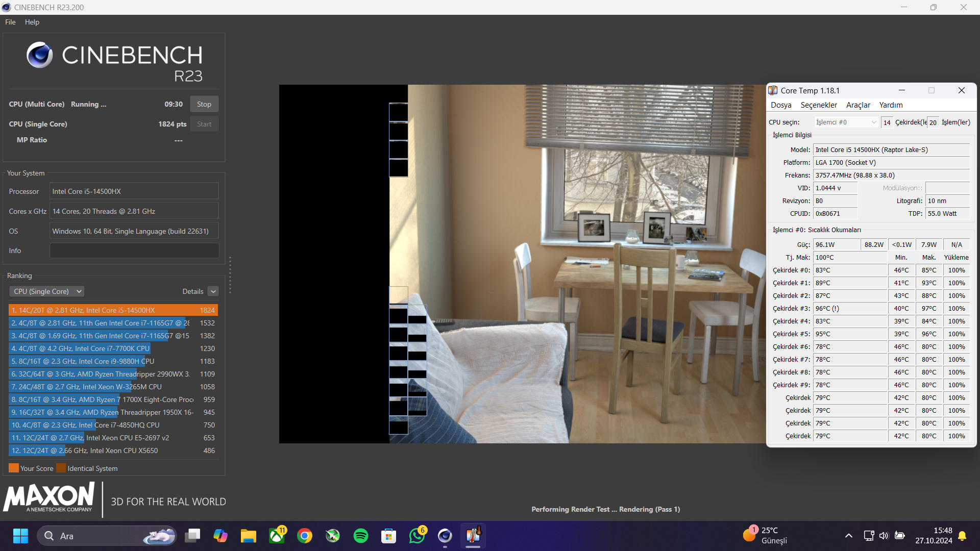Open WhatsApp from the taskbar
Screen dimensions: 980x551
click(416, 536)
